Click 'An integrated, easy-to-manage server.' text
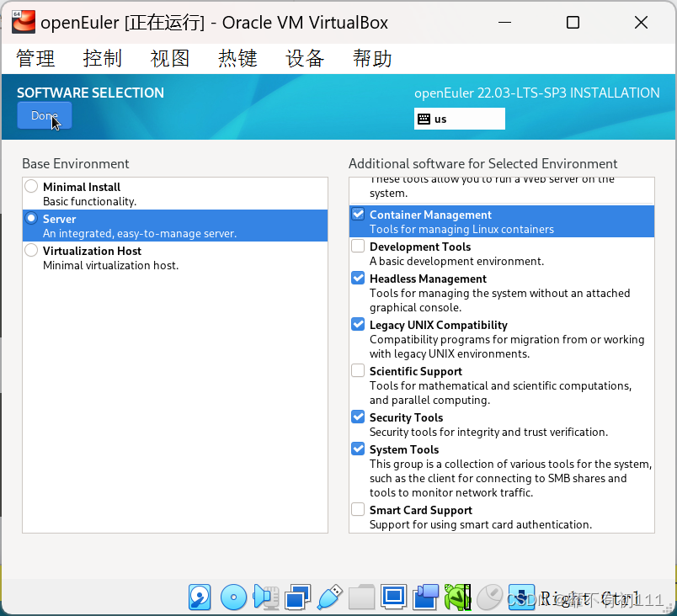677x616 pixels. click(140, 233)
